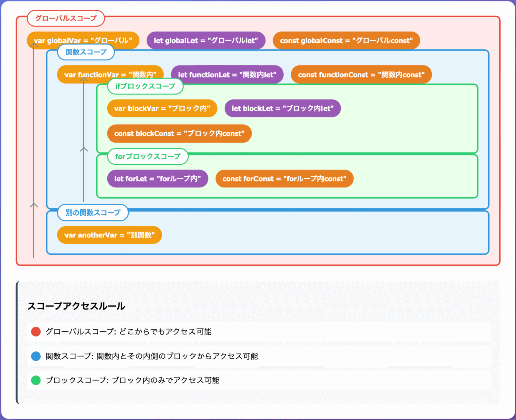516x420 pixels.
Task: Select the var anotherVar pill
Action: [109, 235]
